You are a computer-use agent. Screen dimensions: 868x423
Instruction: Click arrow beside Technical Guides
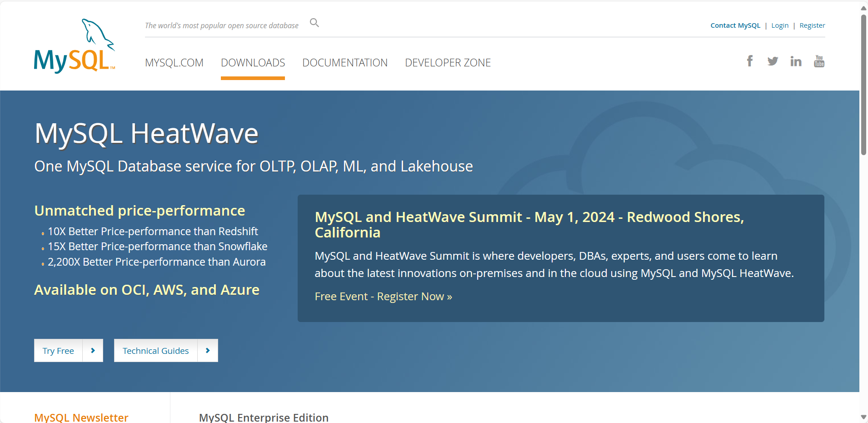pyautogui.click(x=208, y=350)
